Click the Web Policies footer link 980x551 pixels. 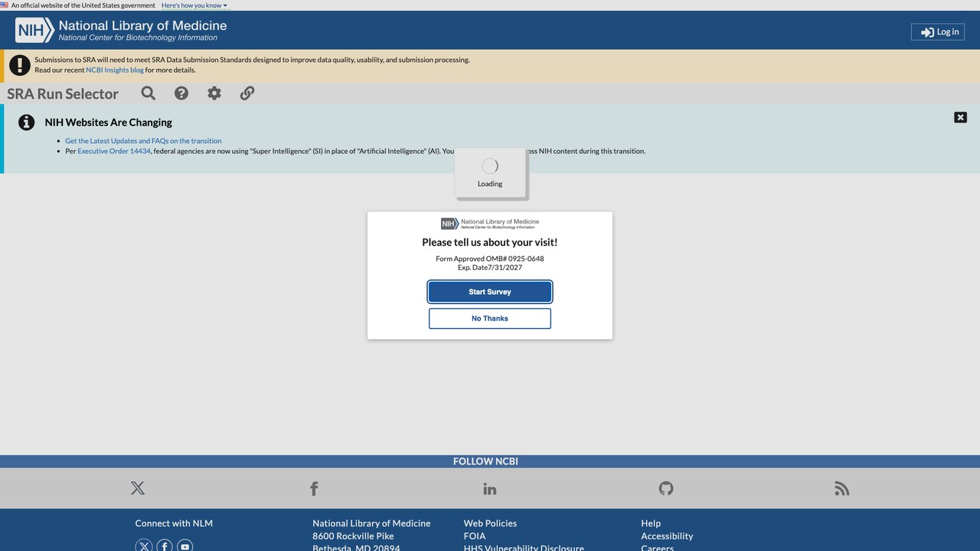coord(490,523)
